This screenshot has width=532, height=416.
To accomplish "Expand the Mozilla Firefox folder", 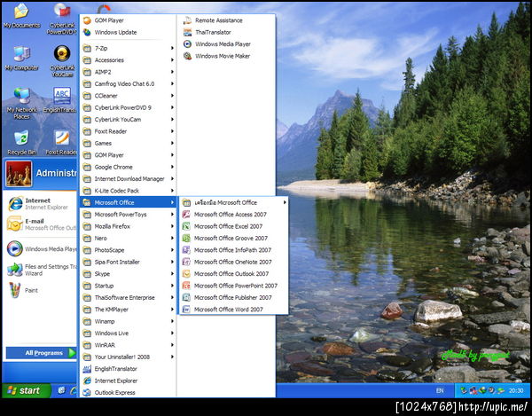I will click(129, 226).
